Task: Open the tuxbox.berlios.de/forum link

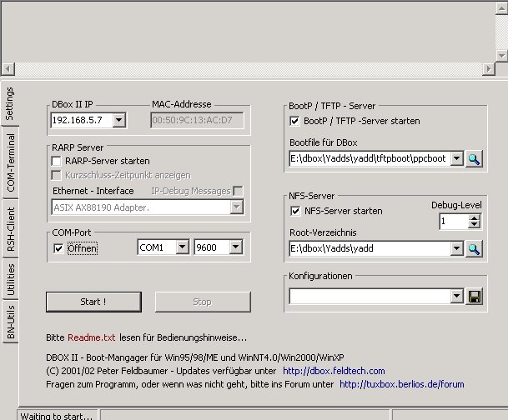Action: (402, 384)
